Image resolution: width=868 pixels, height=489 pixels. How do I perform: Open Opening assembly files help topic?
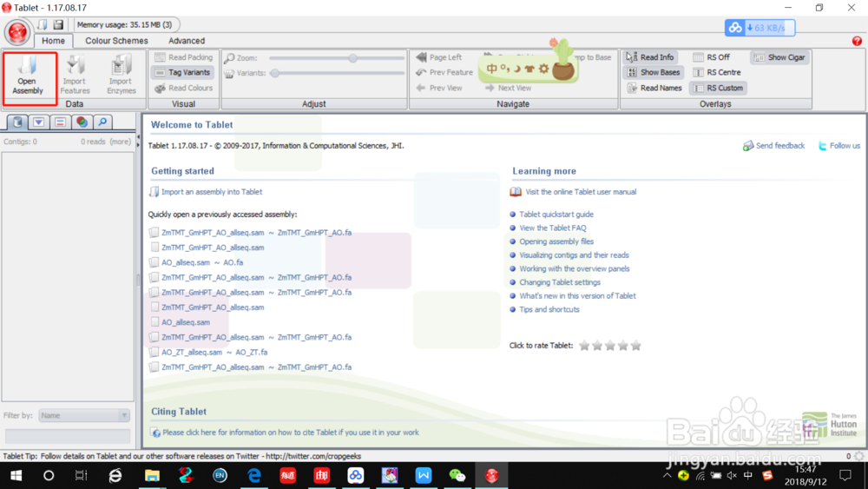(x=556, y=241)
